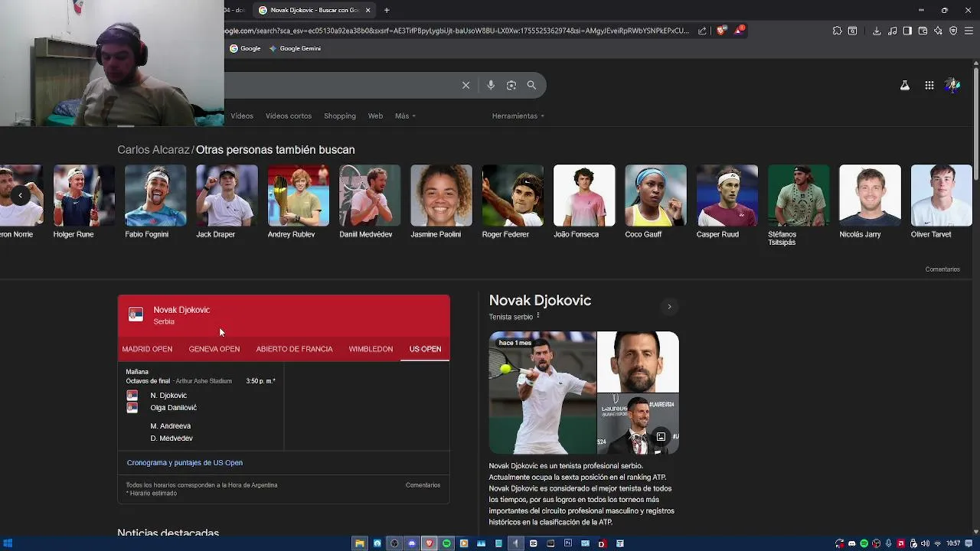Open more images icon on Laureus photo
This screenshot has width=980, height=551.
[x=661, y=436]
